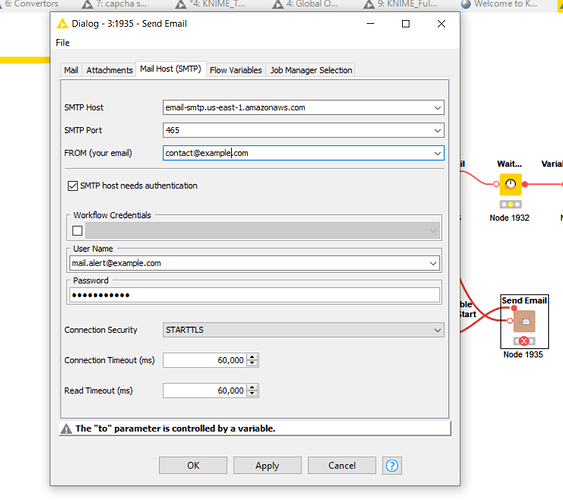Open the SMTP Port dropdown list

point(437,130)
